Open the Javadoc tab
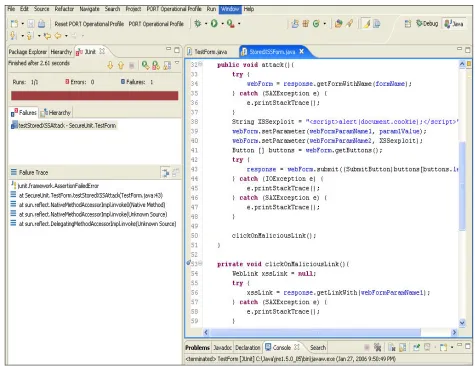The height and width of the screenshot is (366, 475). [223, 348]
